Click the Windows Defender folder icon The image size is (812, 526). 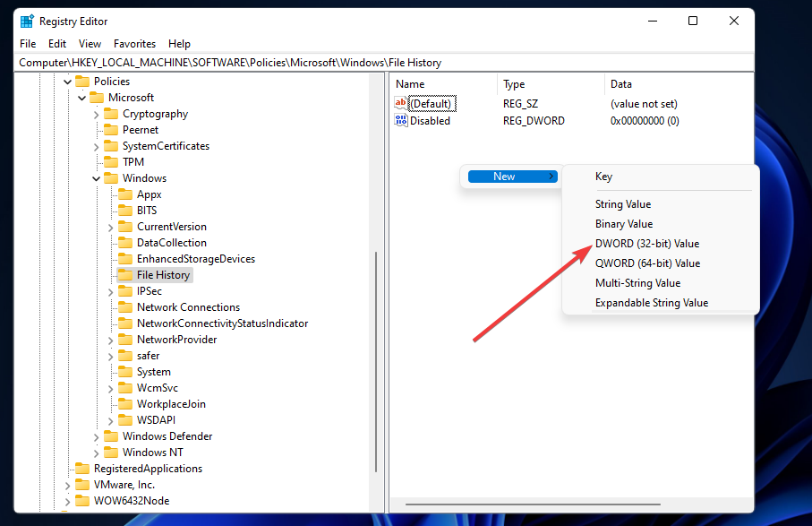tap(111, 435)
